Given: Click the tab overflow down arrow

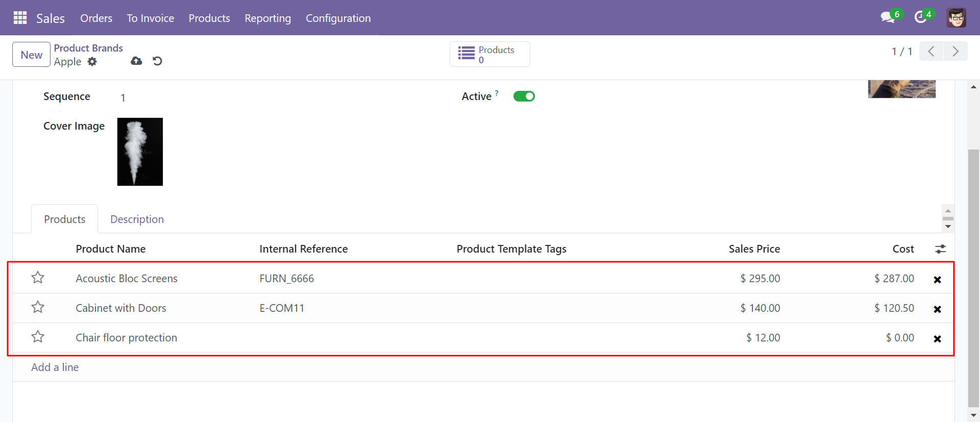Looking at the screenshot, I should pyautogui.click(x=948, y=227).
